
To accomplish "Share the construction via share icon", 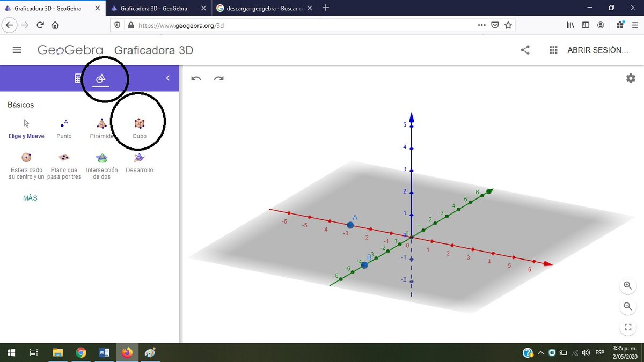I will point(525,50).
